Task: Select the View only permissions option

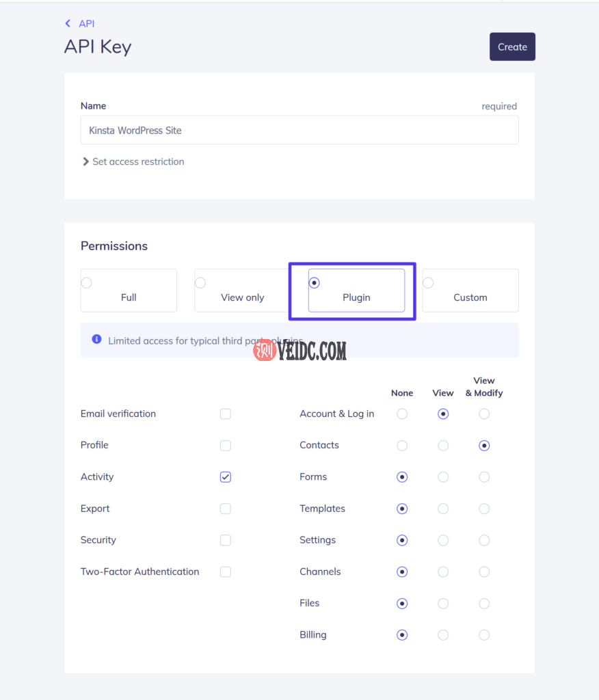Action: (242, 291)
